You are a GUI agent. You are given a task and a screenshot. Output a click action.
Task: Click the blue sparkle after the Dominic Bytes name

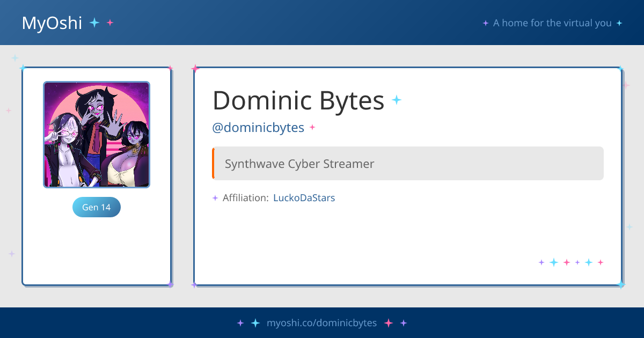(397, 100)
